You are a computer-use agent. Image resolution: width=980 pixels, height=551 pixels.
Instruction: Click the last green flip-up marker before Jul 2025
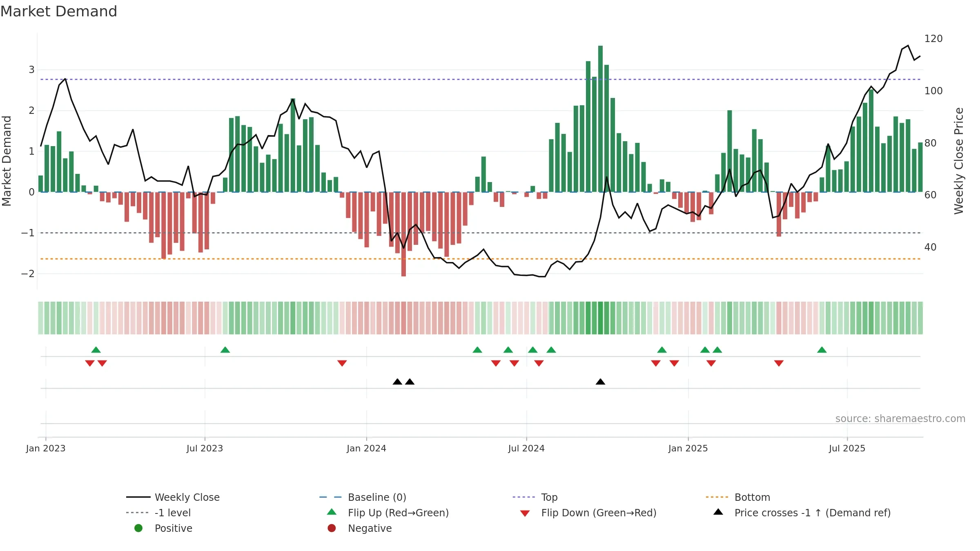[x=822, y=350]
